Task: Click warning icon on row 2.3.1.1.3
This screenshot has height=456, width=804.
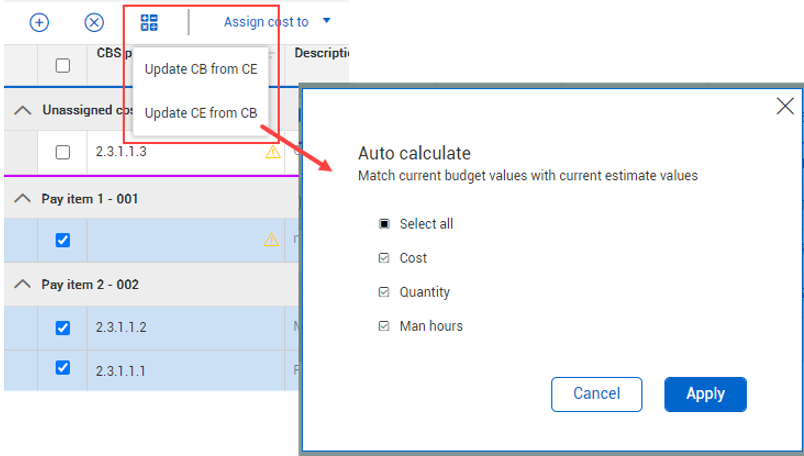Action: pyautogui.click(x=272, y=153)
